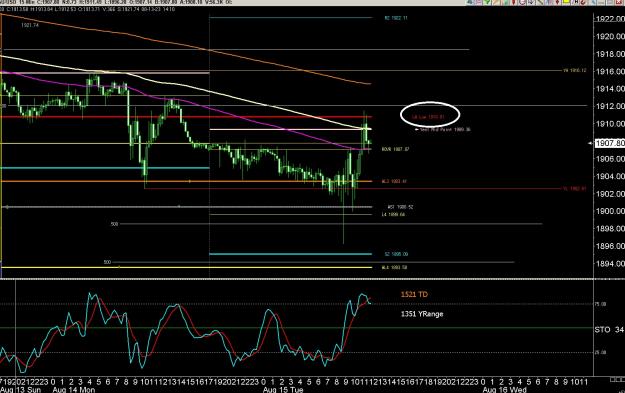Click the 1893.58 level label
This screenshot has height=393, width=625.
click(x=394, y=267)
